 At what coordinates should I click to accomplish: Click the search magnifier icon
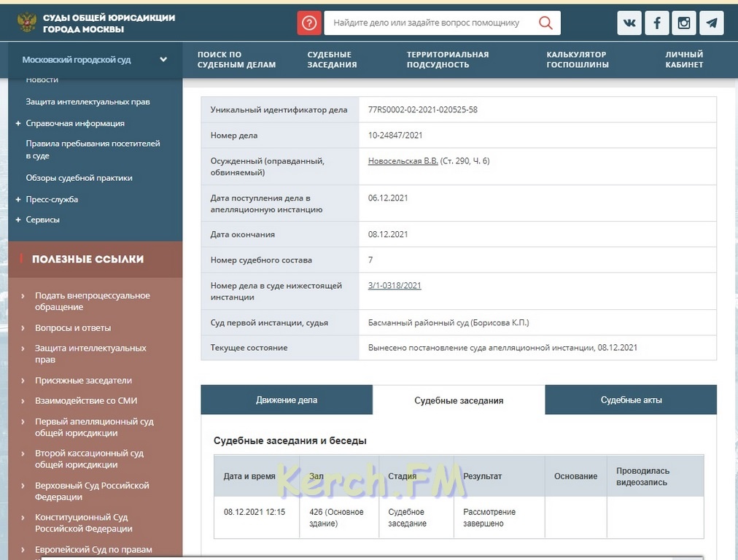(x=545, y=23)
